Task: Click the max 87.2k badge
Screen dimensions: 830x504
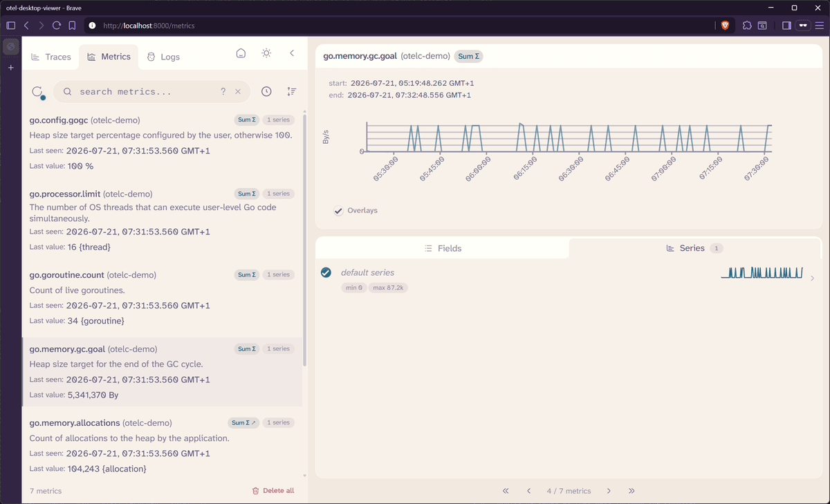Action: click(388, 288)
